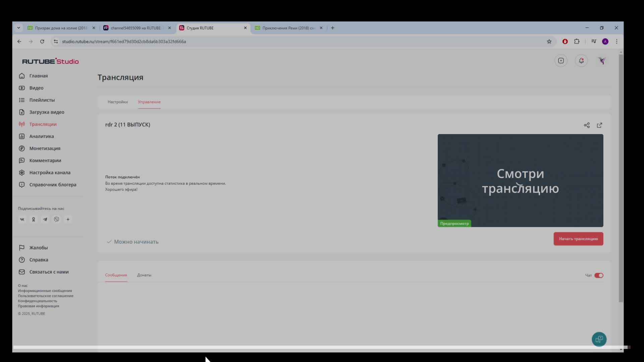Switch to the Донаты tab
The width and height of the screenshot is (644, 362).
144,275
